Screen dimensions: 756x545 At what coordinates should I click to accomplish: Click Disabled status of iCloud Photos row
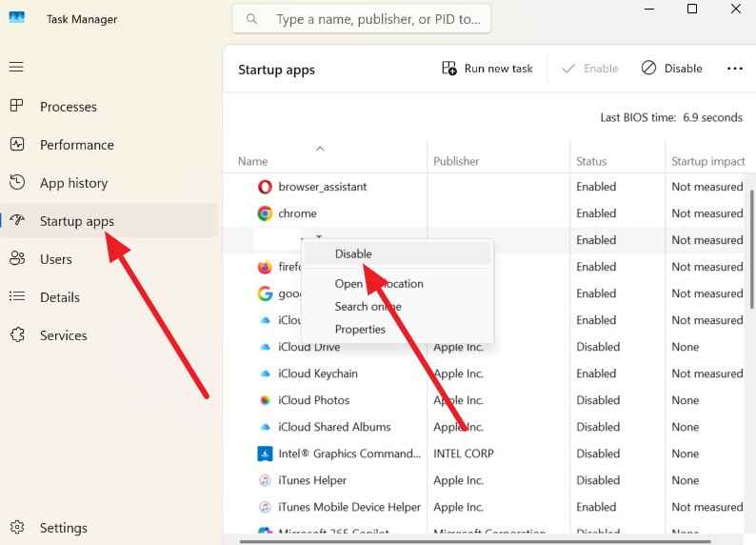coord(598,400)
